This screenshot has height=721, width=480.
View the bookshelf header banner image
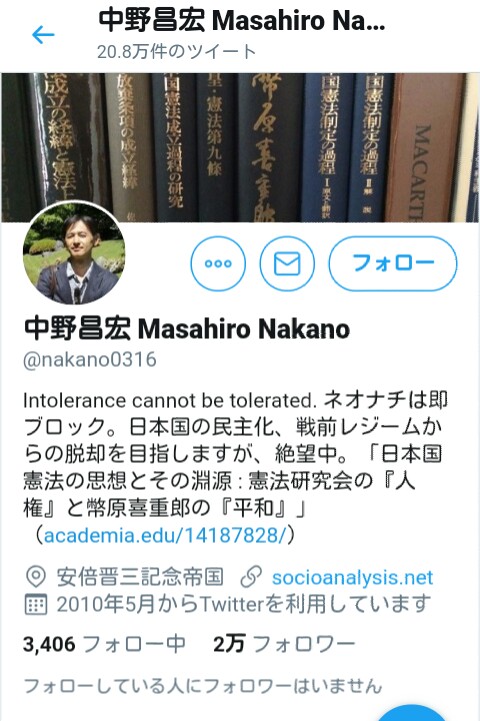[240, 147]
